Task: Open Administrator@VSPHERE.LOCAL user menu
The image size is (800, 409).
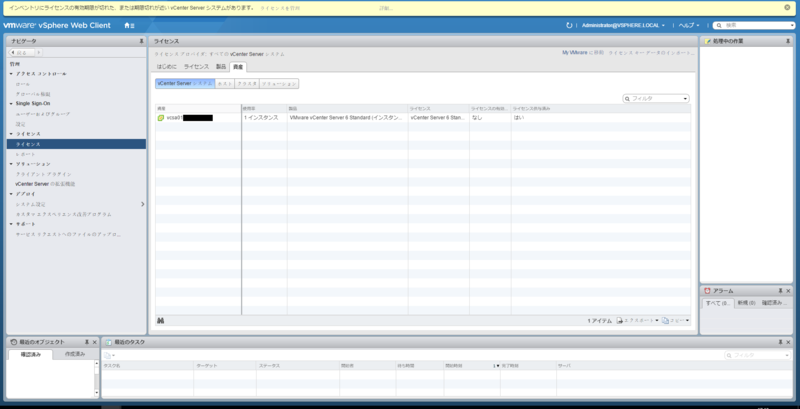Action: pyautogui.click(x=623, y=25)
